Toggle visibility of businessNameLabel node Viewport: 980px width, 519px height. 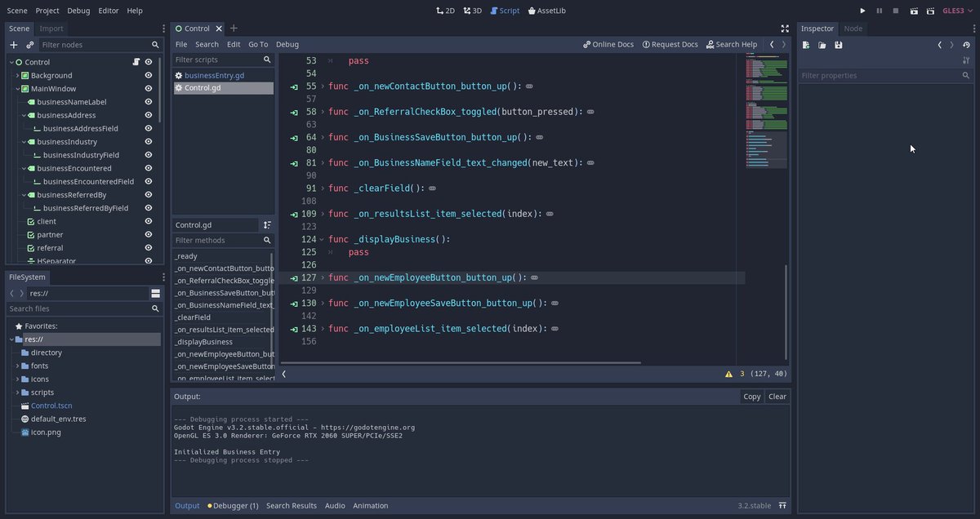[x=149, y=102]
